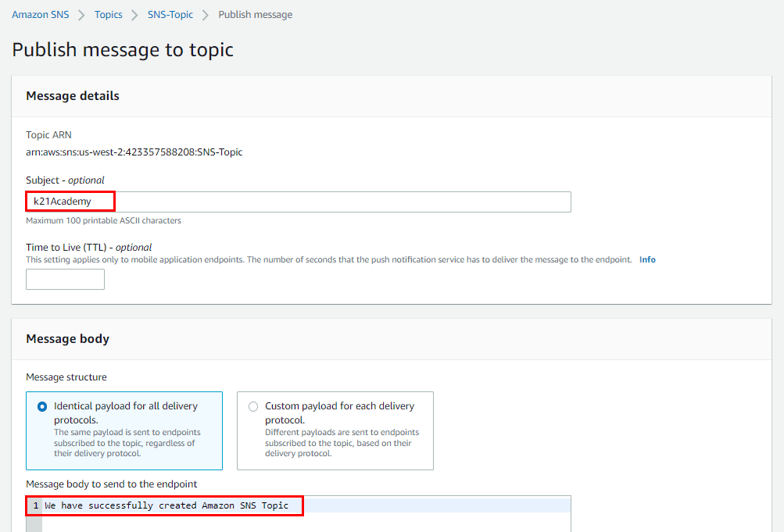The width and height of the screenshot is (784, 532).
Task: Click the Amazon SNS breadcrumb link
Action: point(40,15)
